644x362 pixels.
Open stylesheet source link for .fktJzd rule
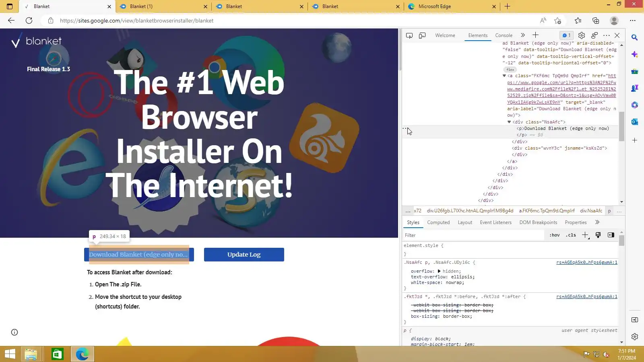pyautogui.click(x=587, y=297)
